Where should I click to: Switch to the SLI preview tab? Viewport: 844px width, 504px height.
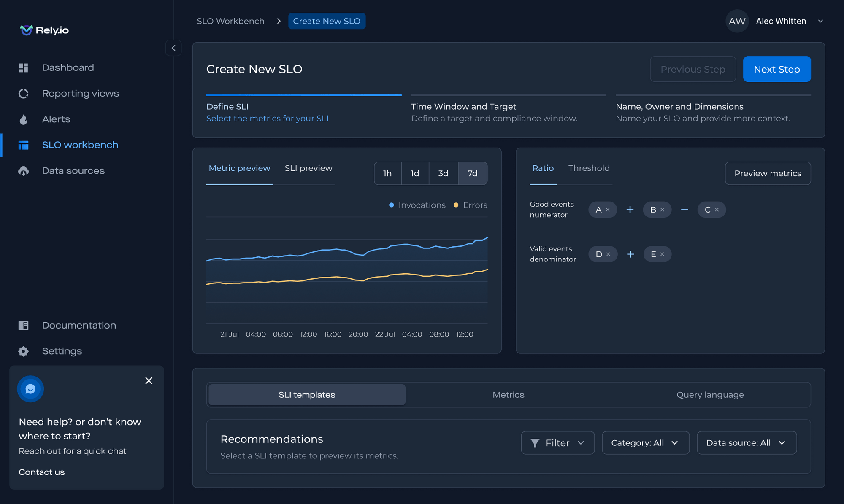(308, 168)
